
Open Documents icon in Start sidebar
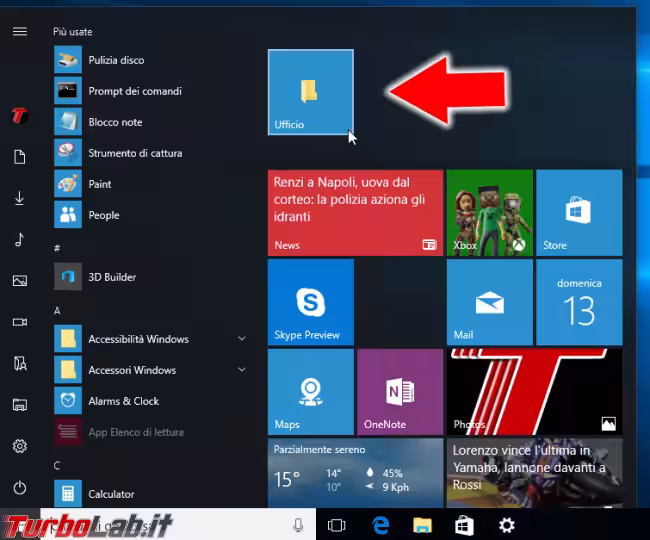click(x=19, y=157)
